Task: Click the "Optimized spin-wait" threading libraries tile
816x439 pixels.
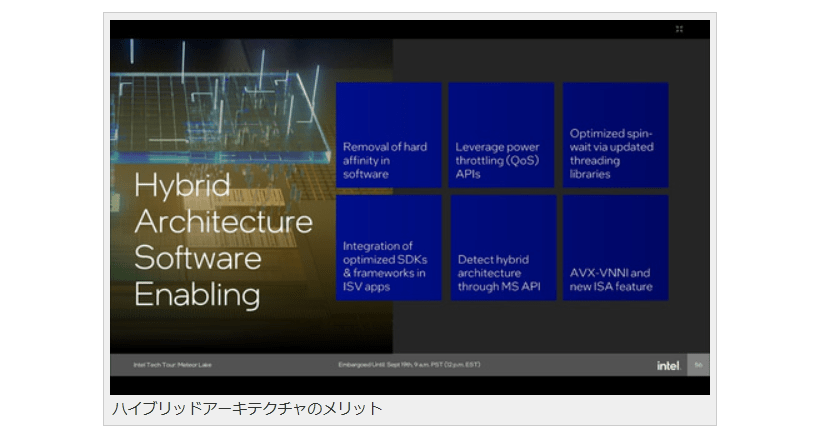Action: coord(615,135)
